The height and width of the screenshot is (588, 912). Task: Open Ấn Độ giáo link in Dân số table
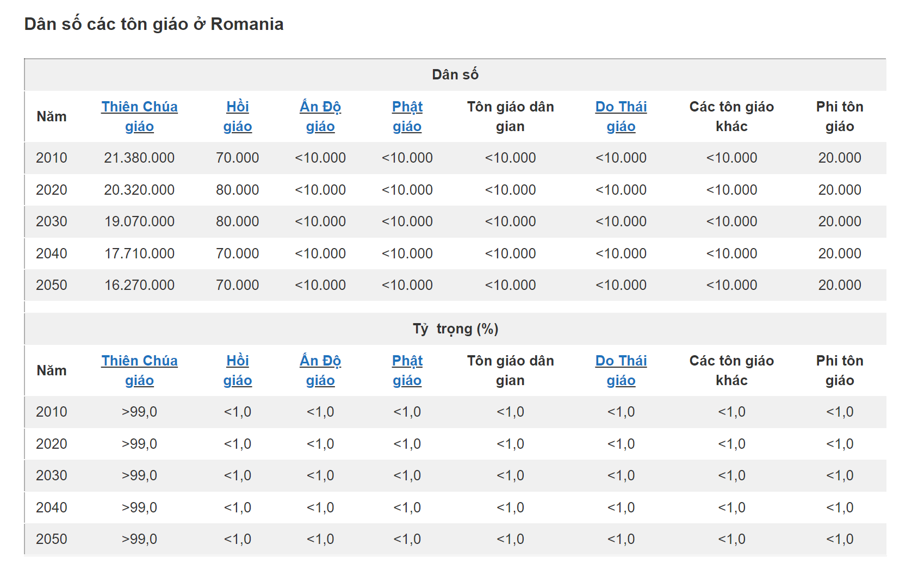[320, 107]
